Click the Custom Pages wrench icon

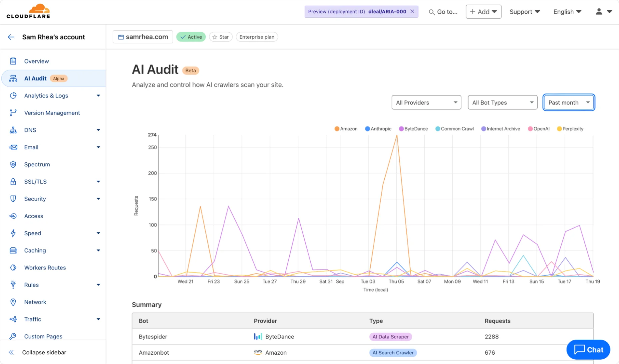(13, 336)
